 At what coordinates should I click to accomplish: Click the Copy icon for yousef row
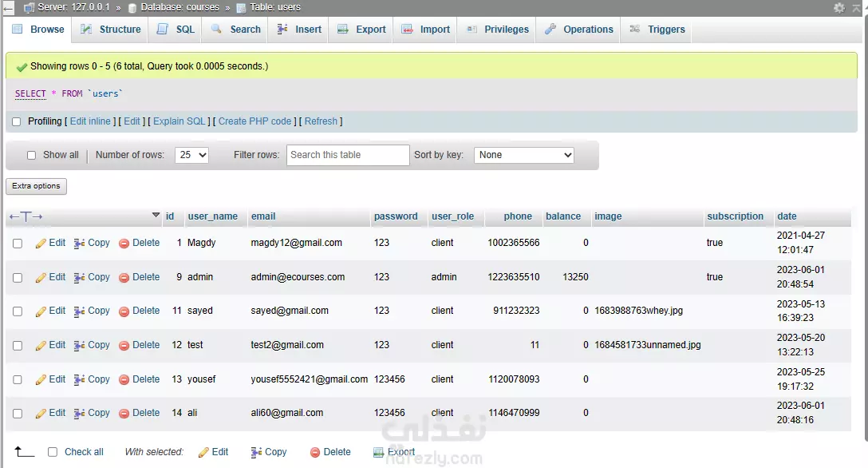79,379
